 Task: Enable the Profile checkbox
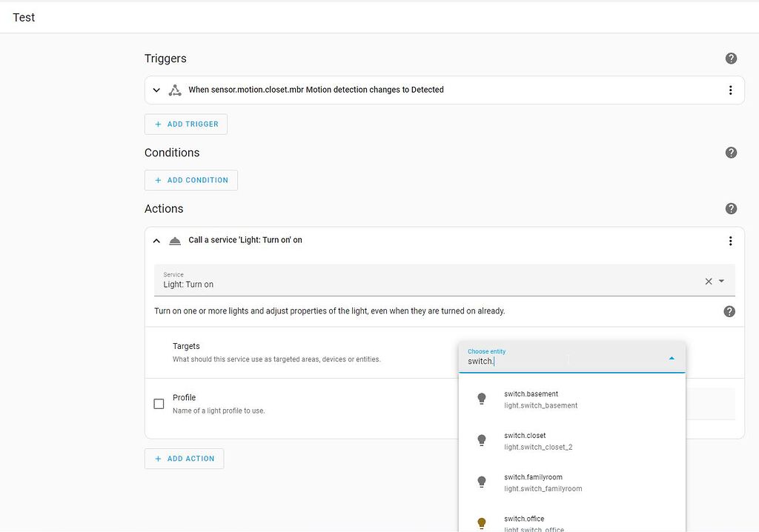click(x=159, y=403)
